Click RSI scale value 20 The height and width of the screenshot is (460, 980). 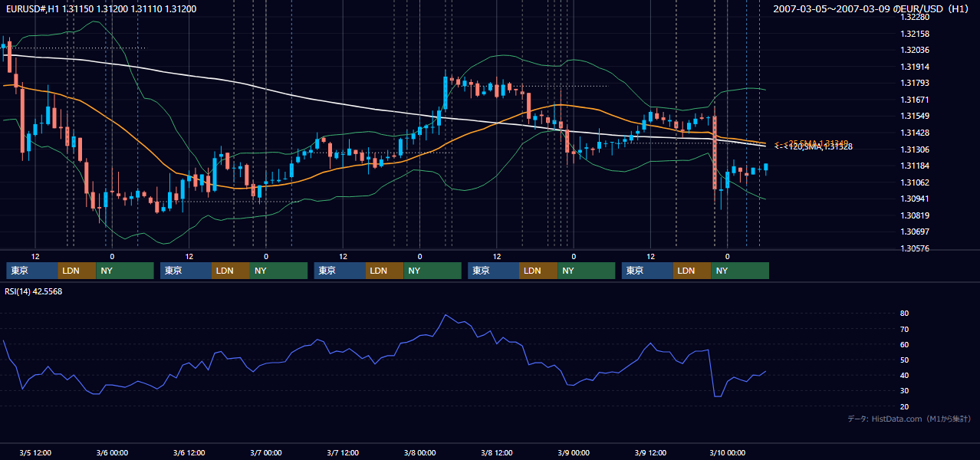point(905,406)
